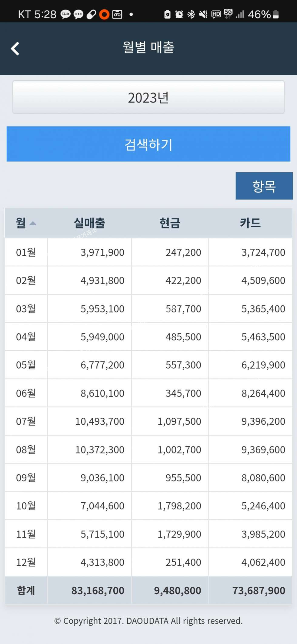The width and height of the screenshot is (297, 644).
Task: Toggle sort arrow on 월 column
Action: pyautogui.click(x=33, y=224)
